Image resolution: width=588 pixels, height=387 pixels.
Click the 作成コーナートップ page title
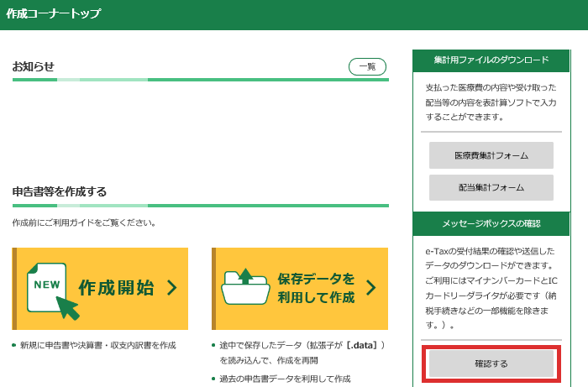click(x=53, y=14)
